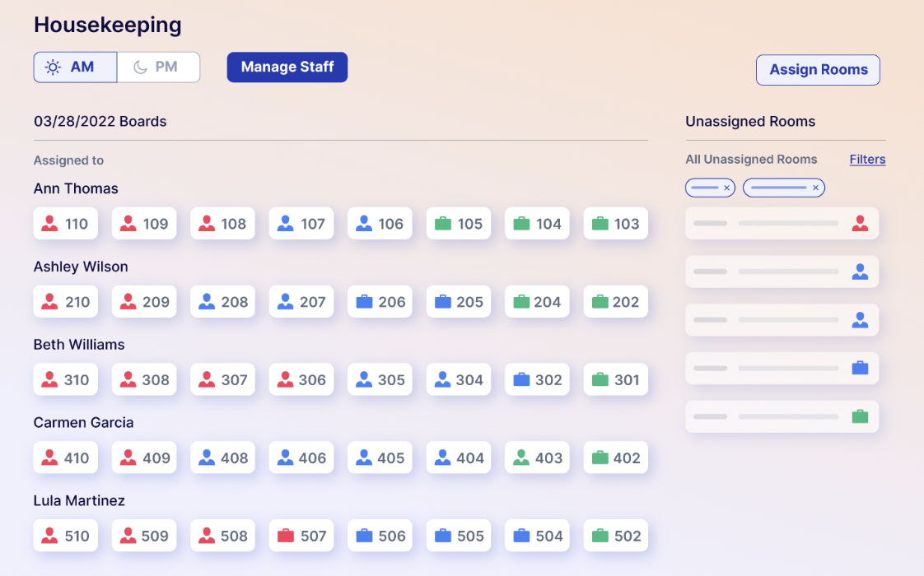Select room 307 chip
This screenshot has height=576, width=924.
222,379
